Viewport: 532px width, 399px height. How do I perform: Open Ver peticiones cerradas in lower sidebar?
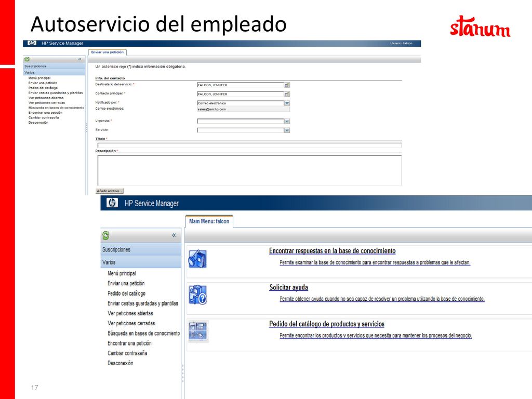pos(131,323)
